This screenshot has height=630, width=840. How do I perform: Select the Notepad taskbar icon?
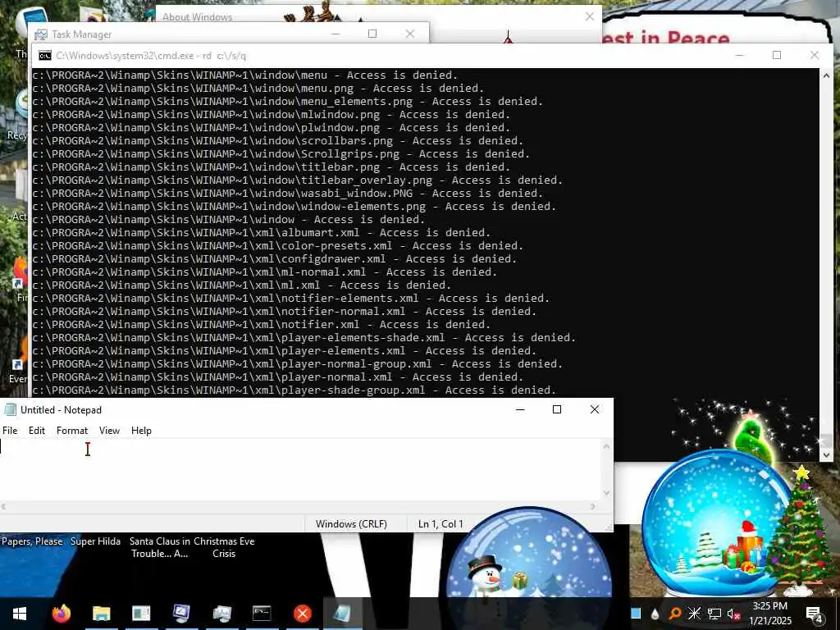[342, 614]
